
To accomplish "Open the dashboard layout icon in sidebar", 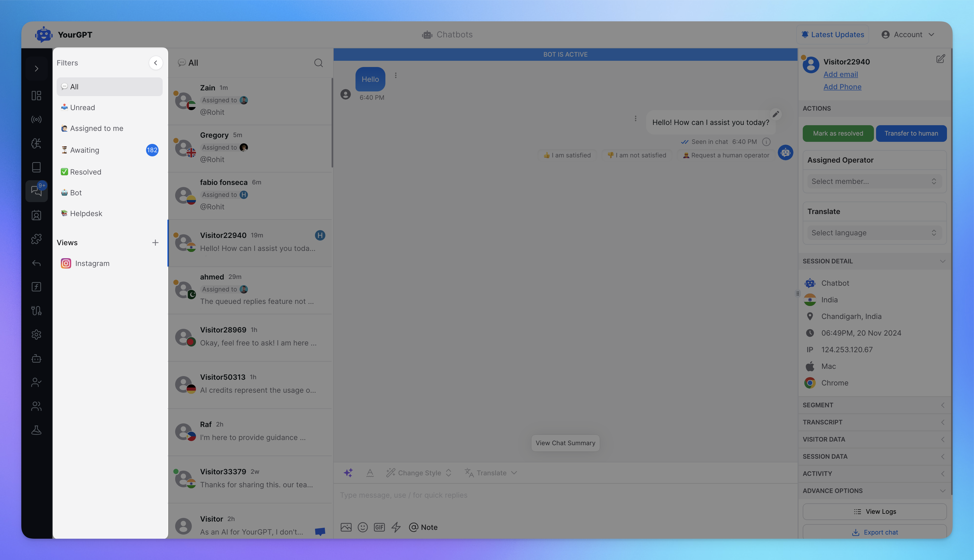I will pos(37,95).
